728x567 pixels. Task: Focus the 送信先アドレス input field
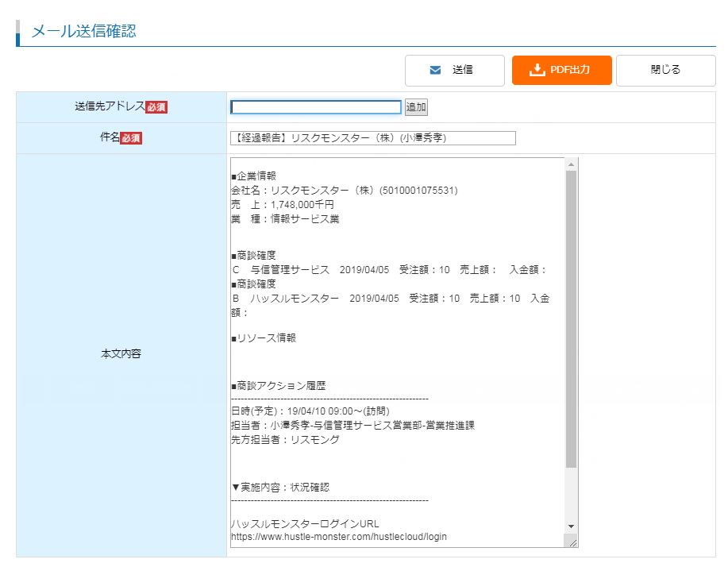click(315, 107)
